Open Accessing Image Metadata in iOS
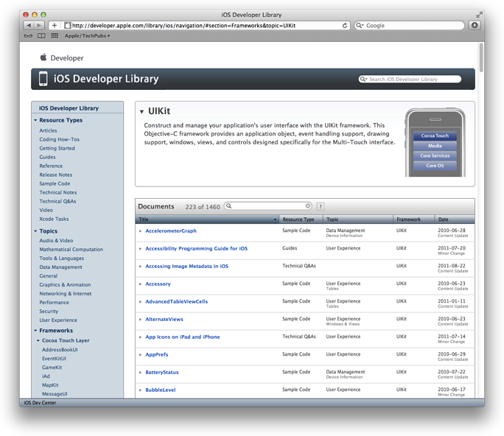 click(186, 266)
